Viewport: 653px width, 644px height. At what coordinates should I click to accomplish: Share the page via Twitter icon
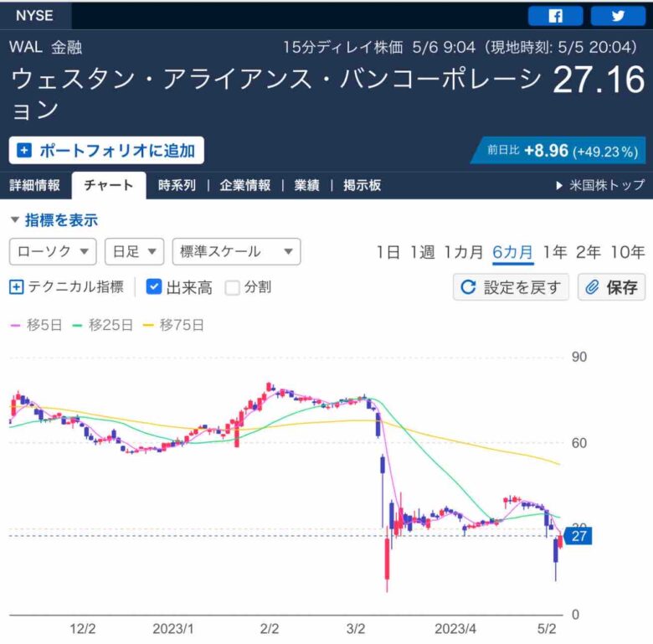[x=618, y=16]
